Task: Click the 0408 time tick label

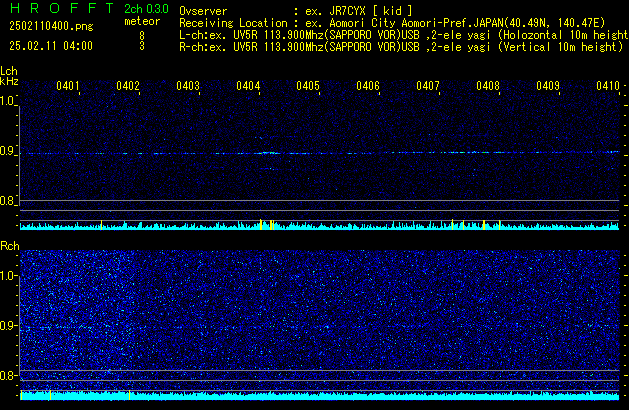Action: click(x=488, y=86)
